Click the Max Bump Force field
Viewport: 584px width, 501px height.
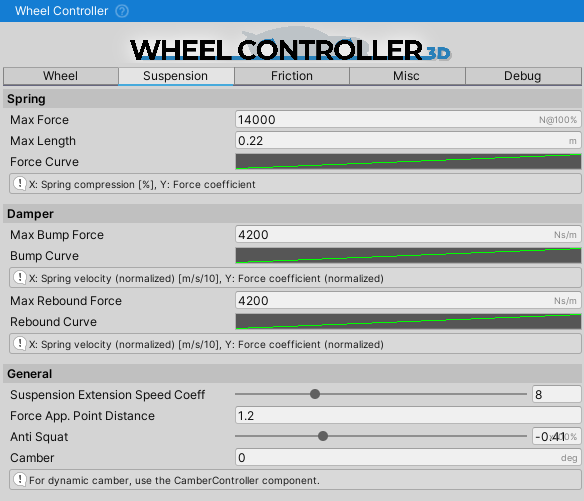pos(408,235)
